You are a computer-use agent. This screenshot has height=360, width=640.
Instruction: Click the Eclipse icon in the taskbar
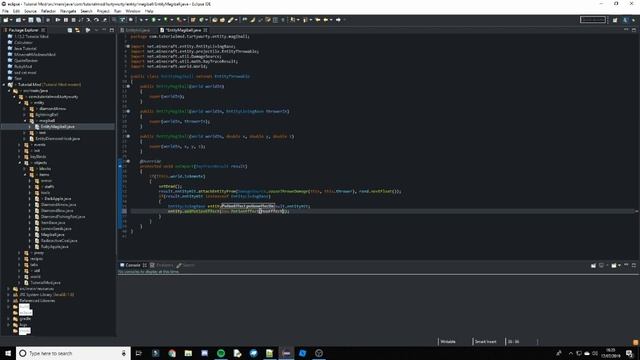(286, 353)
